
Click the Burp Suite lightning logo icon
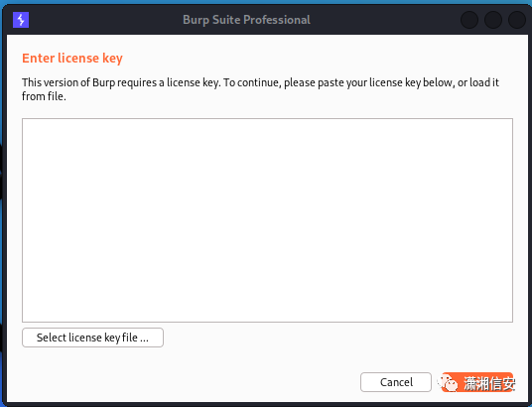point(21,20)
